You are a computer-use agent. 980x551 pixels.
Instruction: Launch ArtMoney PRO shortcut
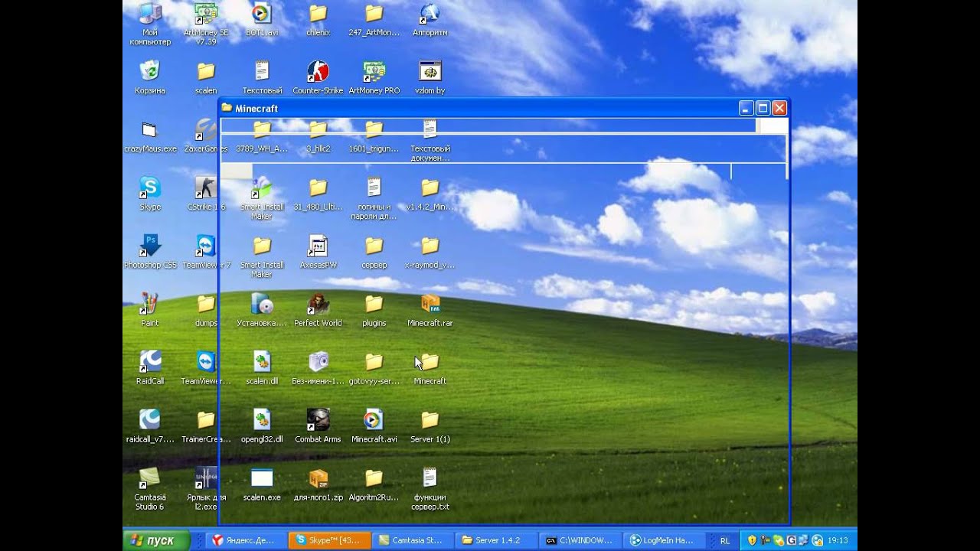coord(374,77)
